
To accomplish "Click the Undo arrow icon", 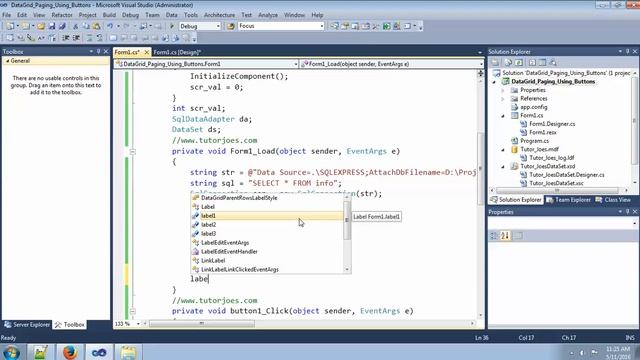I will [110, 26].
